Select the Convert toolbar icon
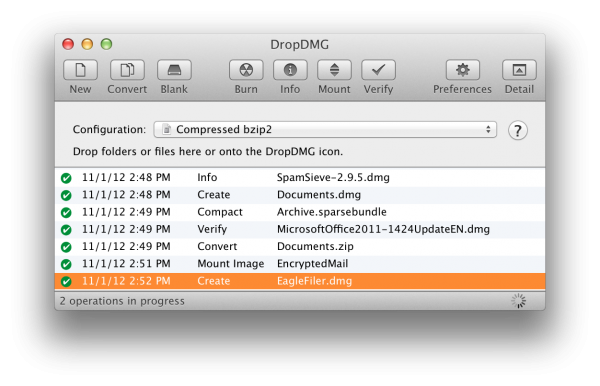Screen dimensions: 600x386 point(127,70)
